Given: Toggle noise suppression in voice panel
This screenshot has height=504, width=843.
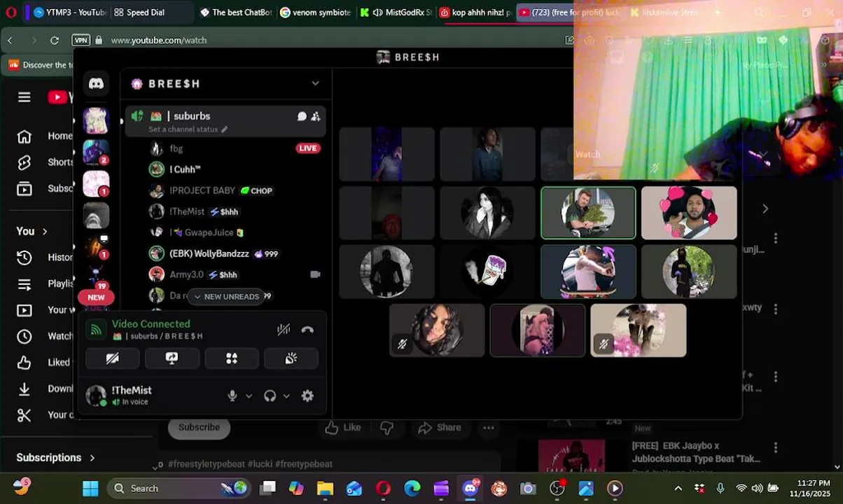Looking at the screenshot, I should point(283,330).
